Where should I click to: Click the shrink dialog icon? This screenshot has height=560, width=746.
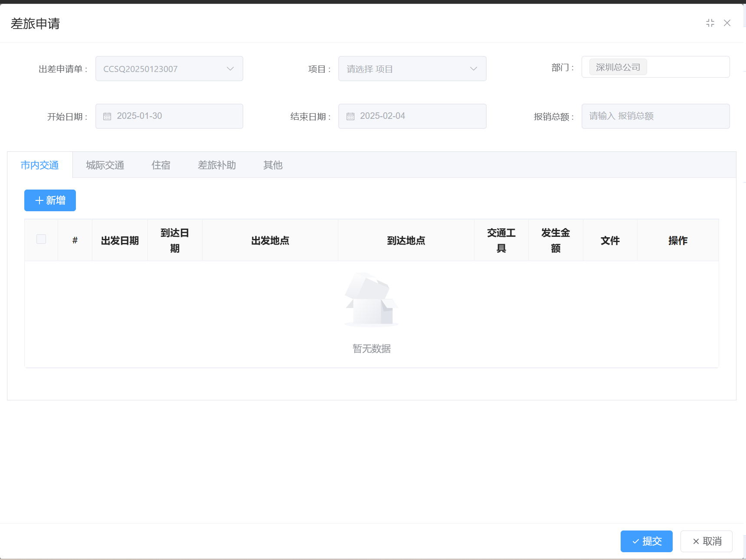tap(710, 23)
